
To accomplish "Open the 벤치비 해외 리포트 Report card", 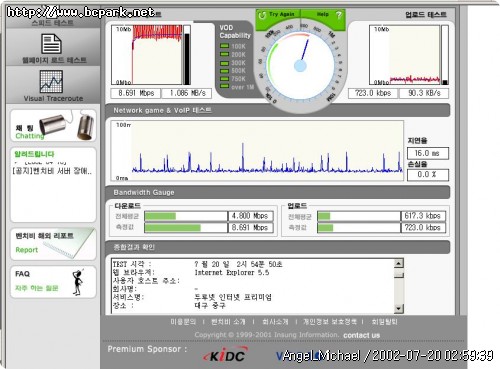I will tap(53, 244).
